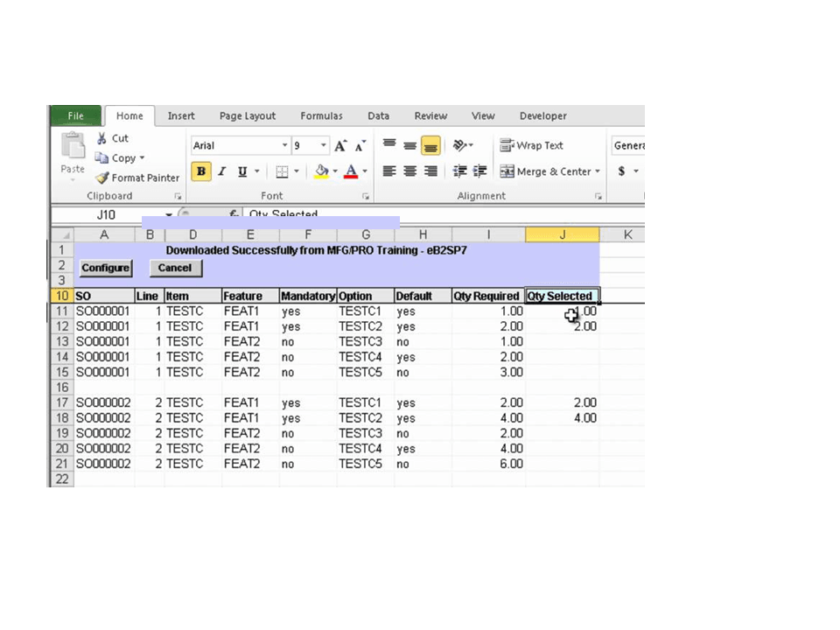Viewport: 840px width, 630px height.
Task: Click the yellow fill color bucket
Action: (x=321, y=171)
